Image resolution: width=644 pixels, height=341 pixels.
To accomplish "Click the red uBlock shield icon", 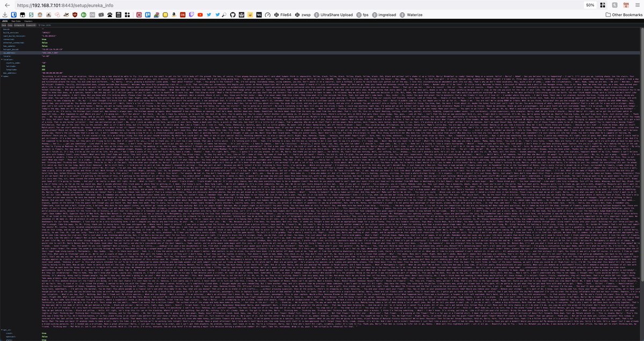I will pos(75,15).
